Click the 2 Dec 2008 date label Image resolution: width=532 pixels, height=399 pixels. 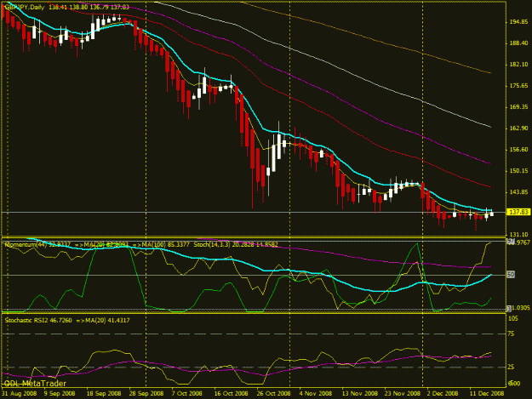(x=443, y=394)
